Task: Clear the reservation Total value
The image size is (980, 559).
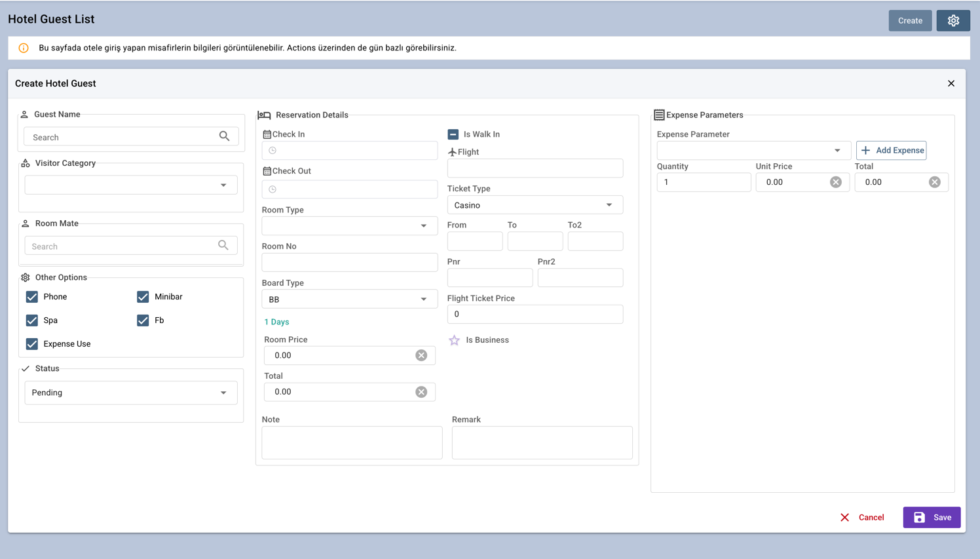Action: pyautogui.click(x=421, y=392)
